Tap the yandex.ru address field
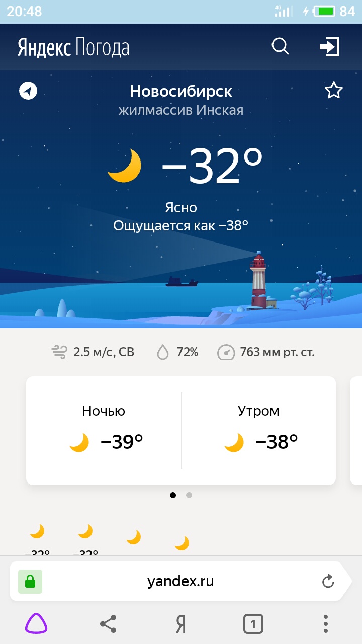Viewport: 362px width, 644px height. (180, 582)
